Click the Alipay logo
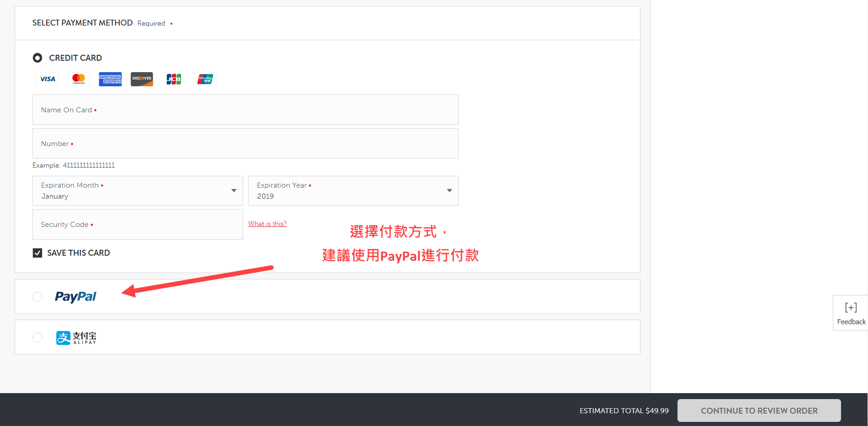The image size is (868, 426). (76, 338)
